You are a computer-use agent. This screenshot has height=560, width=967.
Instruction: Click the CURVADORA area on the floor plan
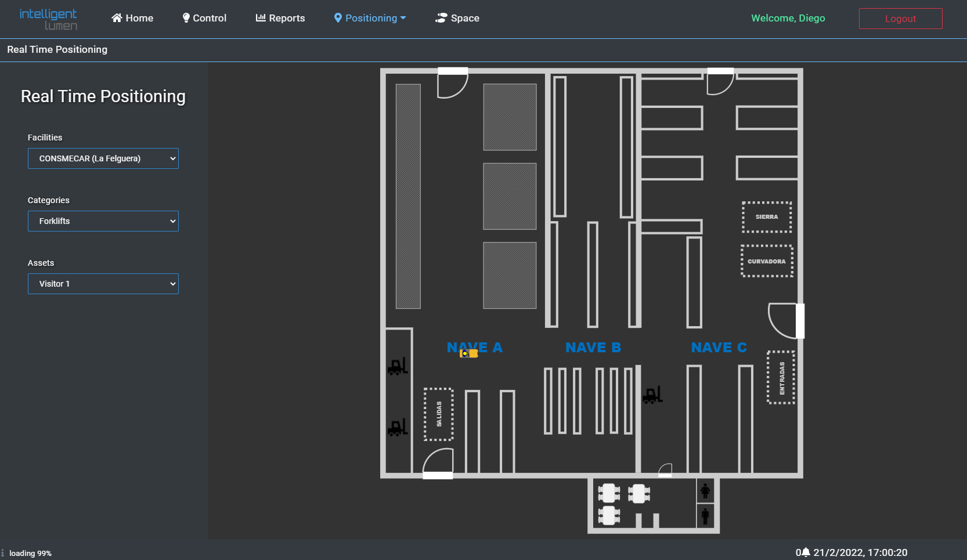point(766,261)
